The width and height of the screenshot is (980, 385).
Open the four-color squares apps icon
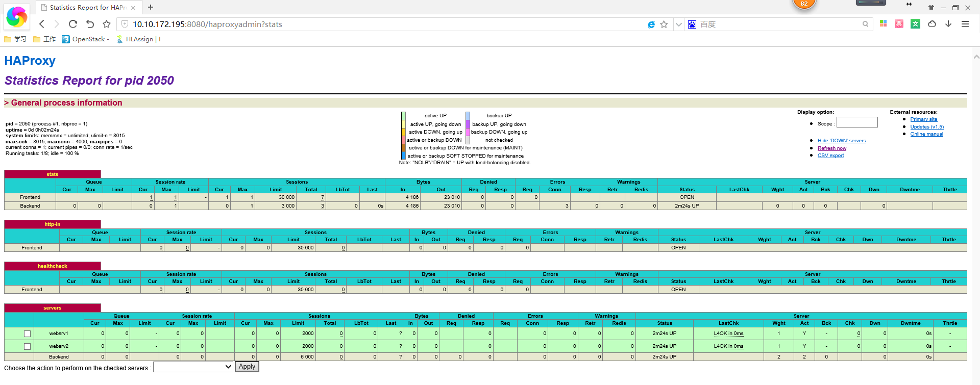(883, 24)
